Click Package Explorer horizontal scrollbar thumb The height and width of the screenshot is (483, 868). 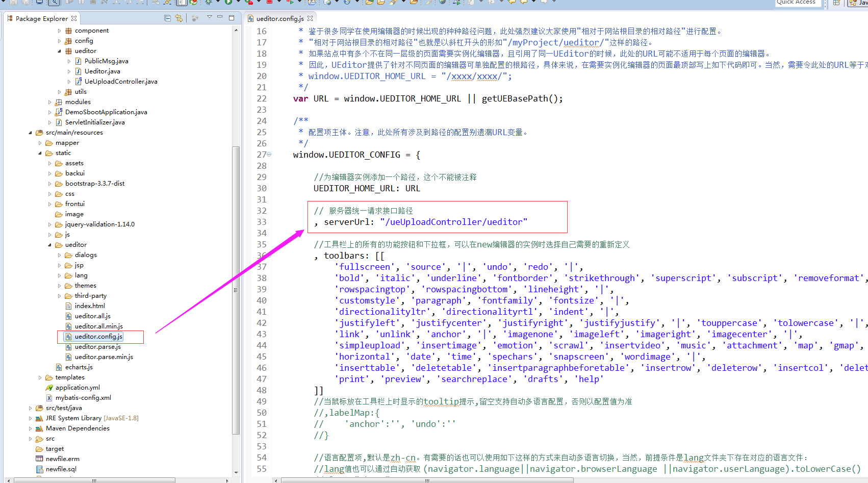pyautogui.click(x=94, y=480)
